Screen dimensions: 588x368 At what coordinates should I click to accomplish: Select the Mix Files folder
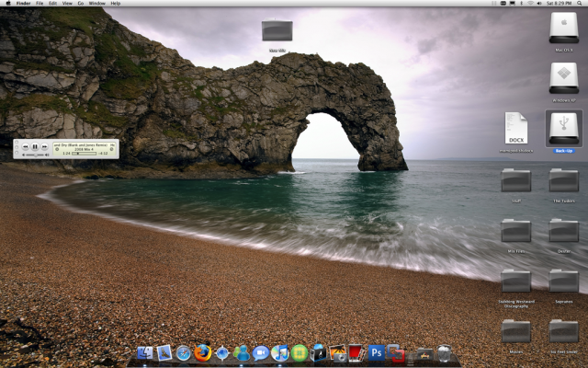pos(516,231)
